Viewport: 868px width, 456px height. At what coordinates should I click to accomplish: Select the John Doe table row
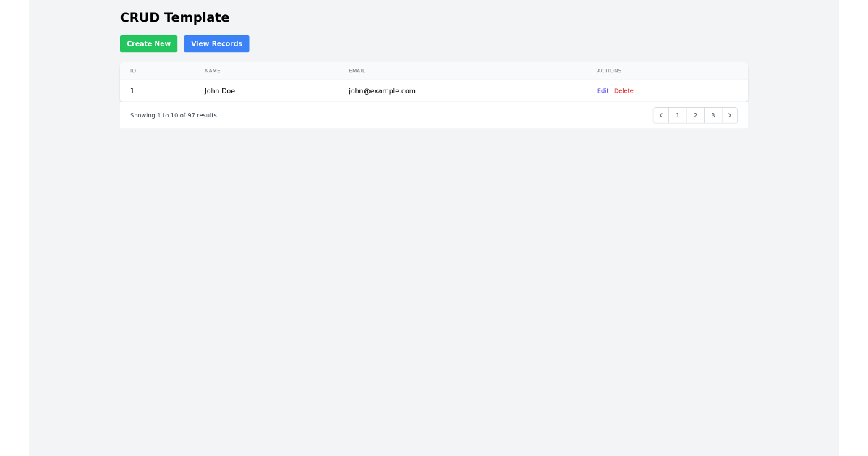pos(434,90)
